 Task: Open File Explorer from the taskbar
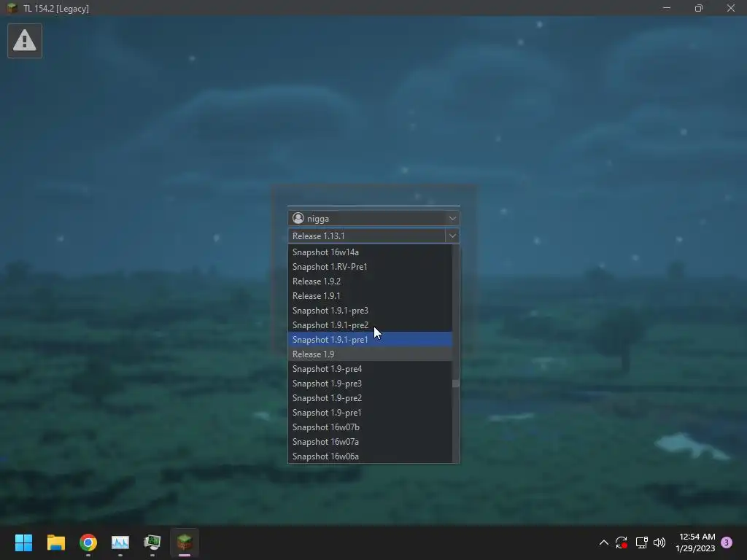pos(55,542)
